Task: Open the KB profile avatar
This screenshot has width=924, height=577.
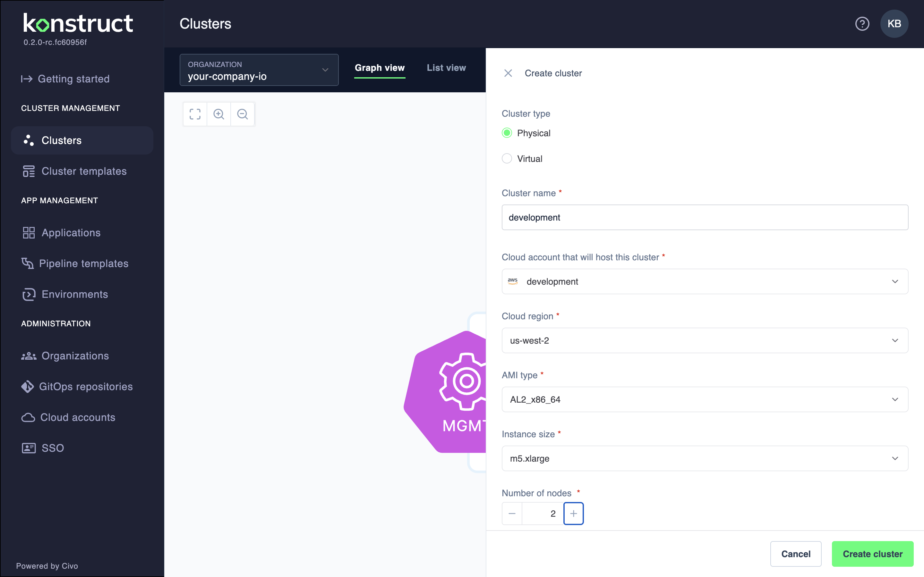Action: (x=894, y=23)
